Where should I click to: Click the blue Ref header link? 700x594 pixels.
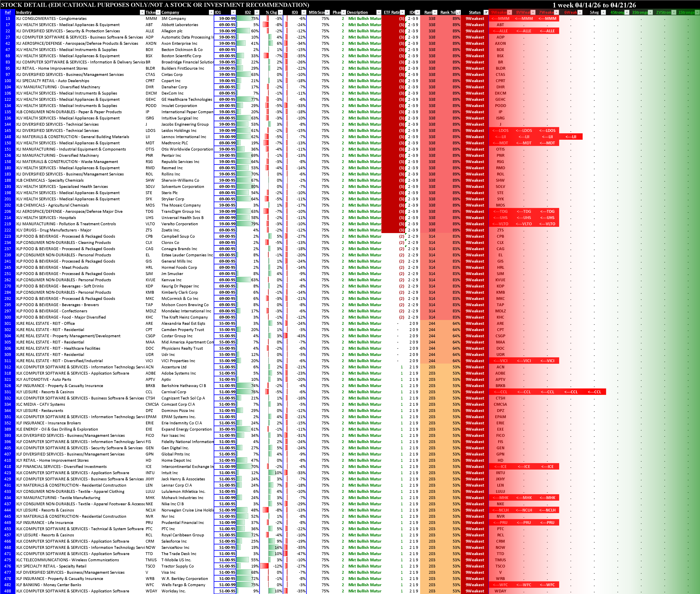click(x=8, y=12)
